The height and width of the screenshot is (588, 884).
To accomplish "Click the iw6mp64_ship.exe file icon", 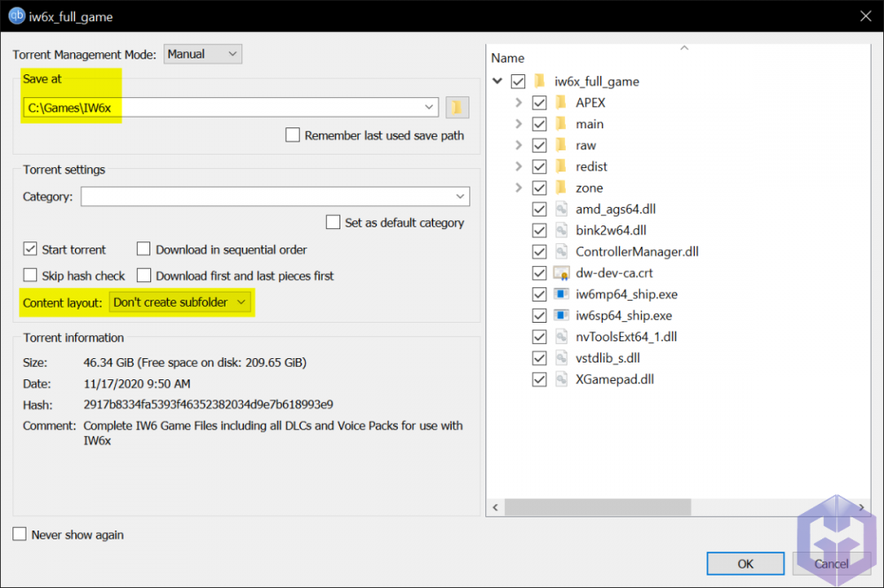I will pos(561,294).
